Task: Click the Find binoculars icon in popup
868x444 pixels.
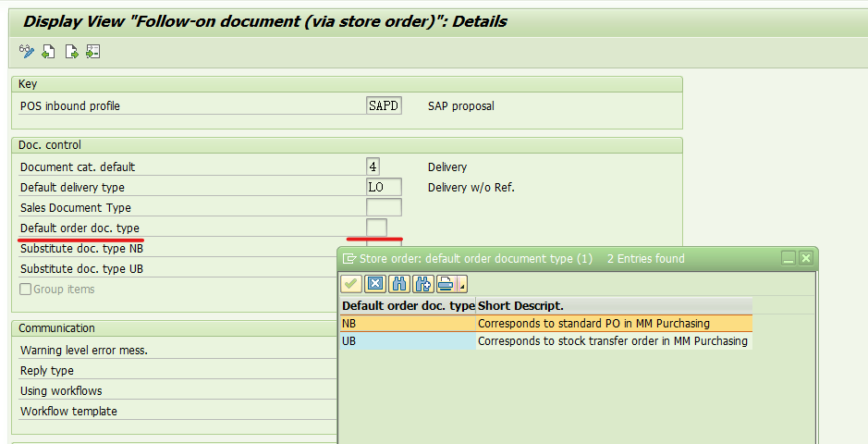Action: pyautogui.click(x=398, y=284)
